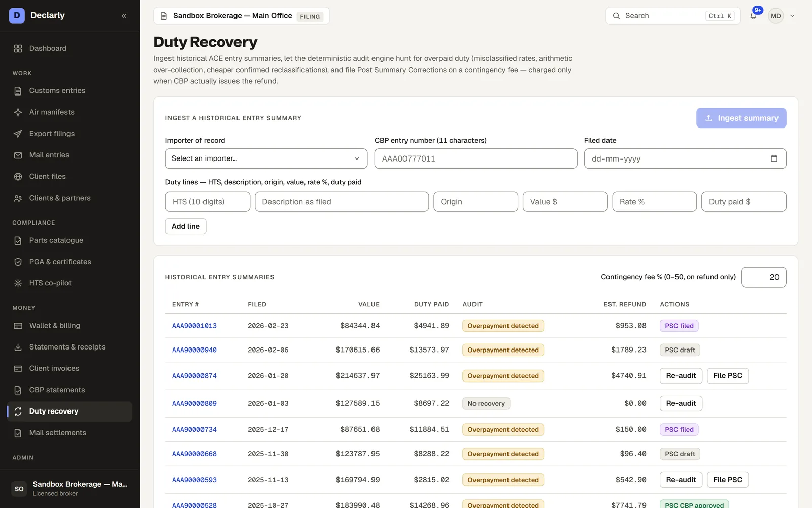Click the Duty recovery refresh icon
Viewport: 812px width, 508px height.
tap(18, 411)
